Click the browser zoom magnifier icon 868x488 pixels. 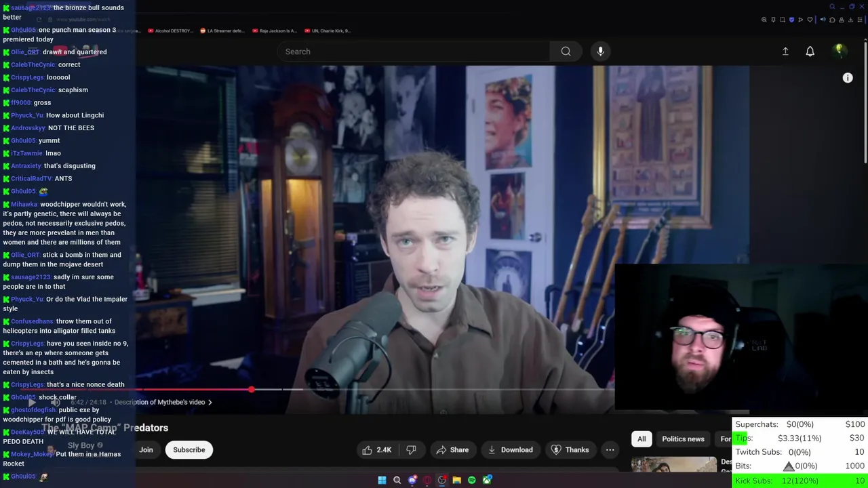tap(764, 20)
